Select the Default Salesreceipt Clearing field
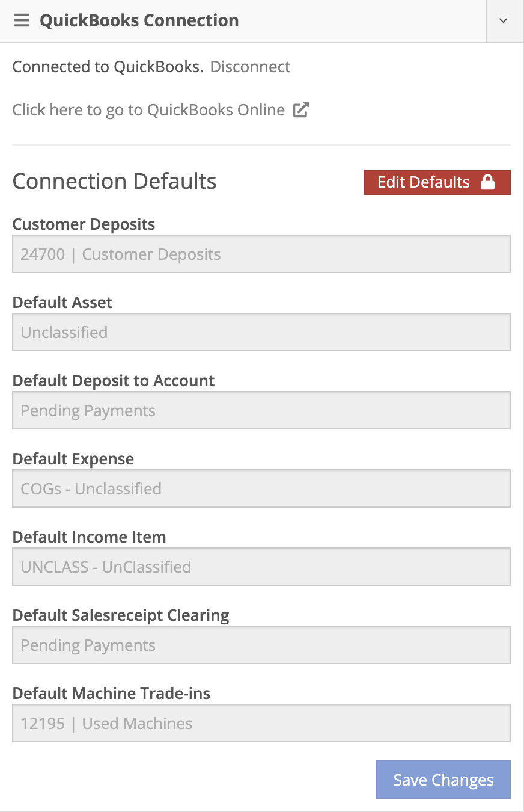The image size is (524, 812). [x=261, y=645]
